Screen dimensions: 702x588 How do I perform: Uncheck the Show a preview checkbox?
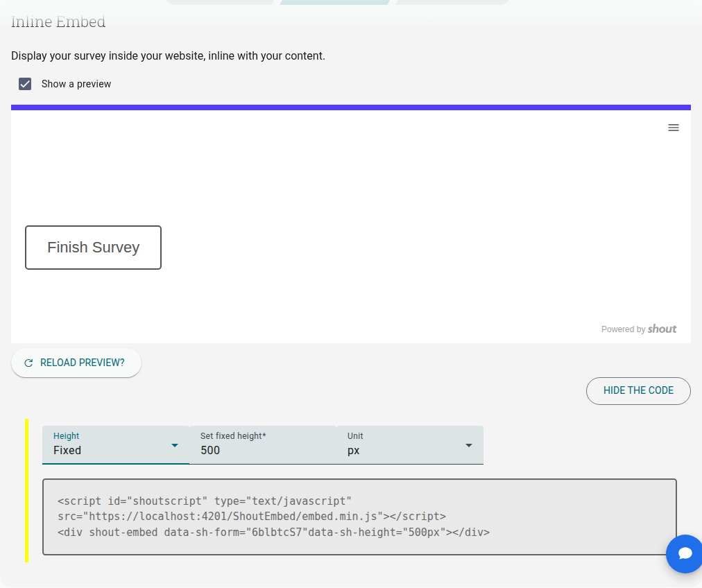click(25, 84)
